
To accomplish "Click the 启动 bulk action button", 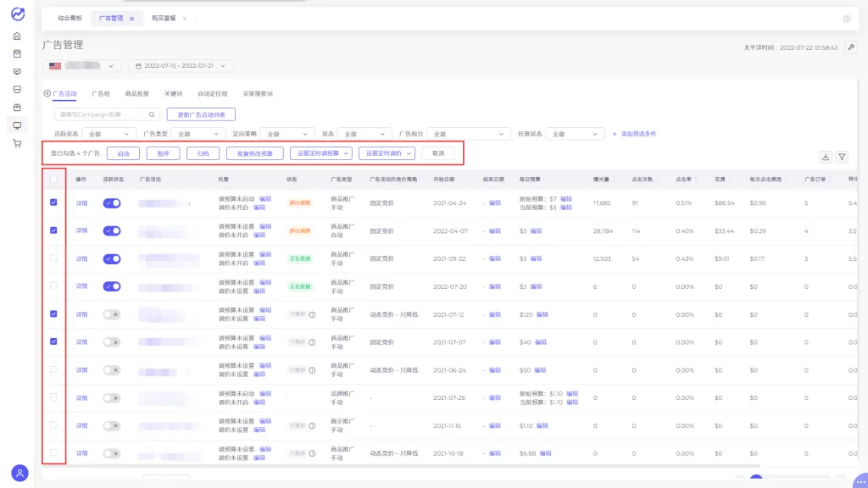I will pyautogui.click(x=123, y=153).
